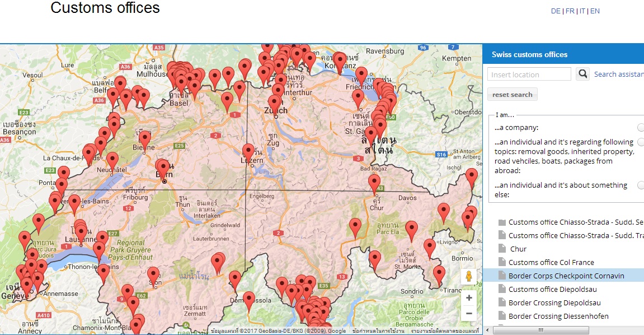
Task: Click the map pin near Ponta
Action: (61, 188)
